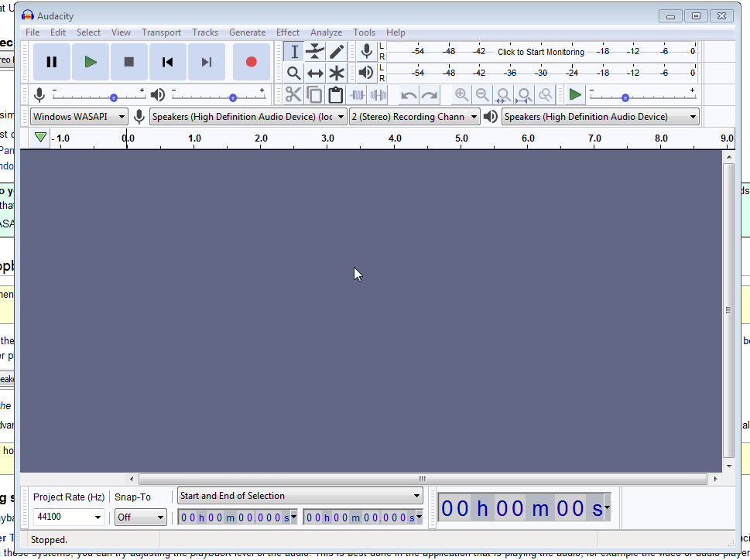The image size is (750, 560).
Task: Click the Trim audio outside selection icon
Action: pos(358,94)
